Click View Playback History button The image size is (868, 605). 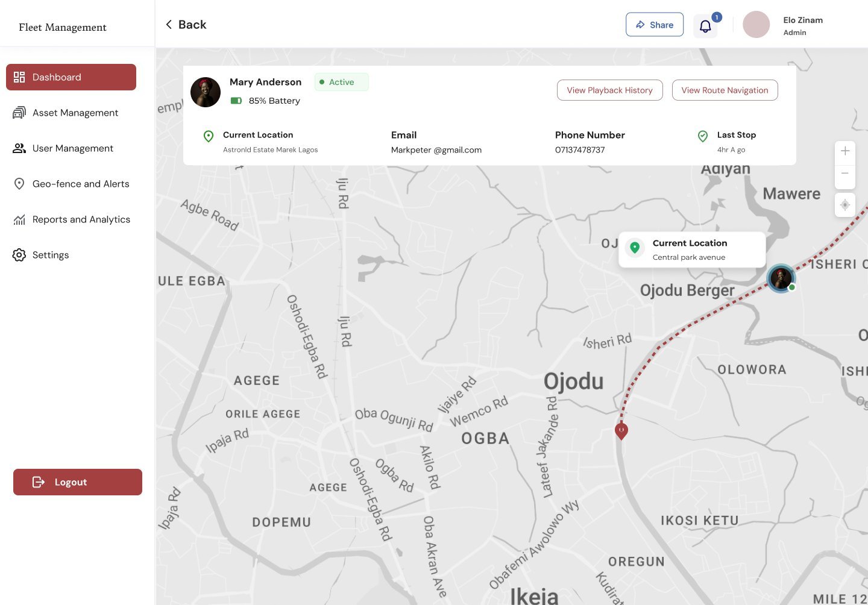[610, 90]
